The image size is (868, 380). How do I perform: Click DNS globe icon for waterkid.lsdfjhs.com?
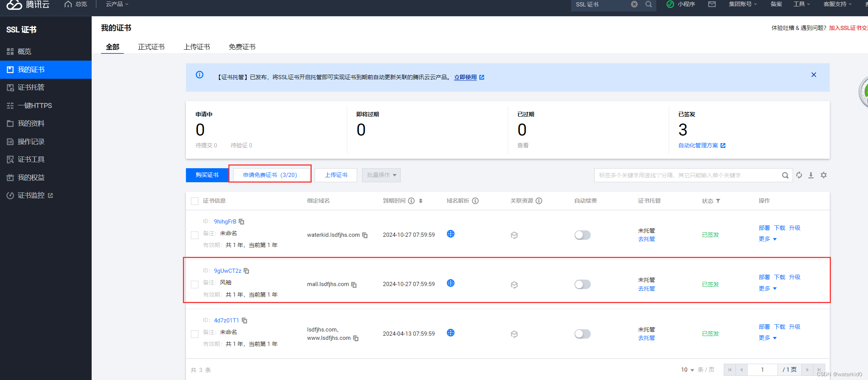click(451, 234)
